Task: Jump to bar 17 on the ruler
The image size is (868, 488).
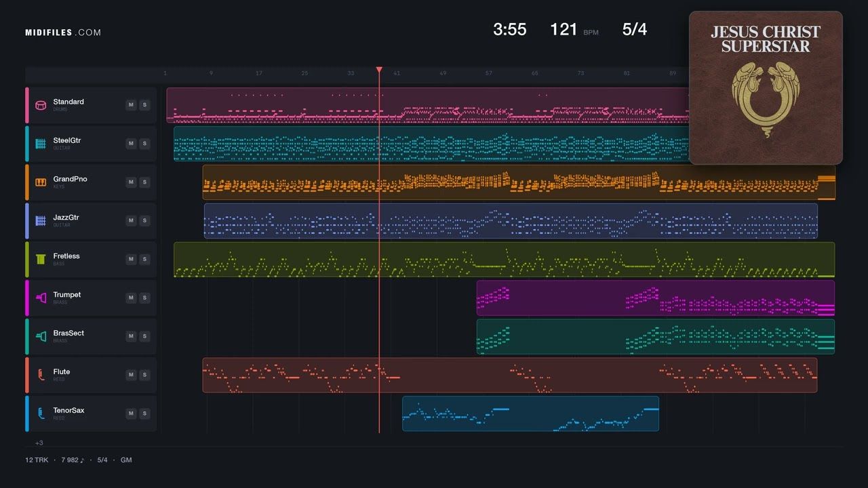Action: point(258,73)
